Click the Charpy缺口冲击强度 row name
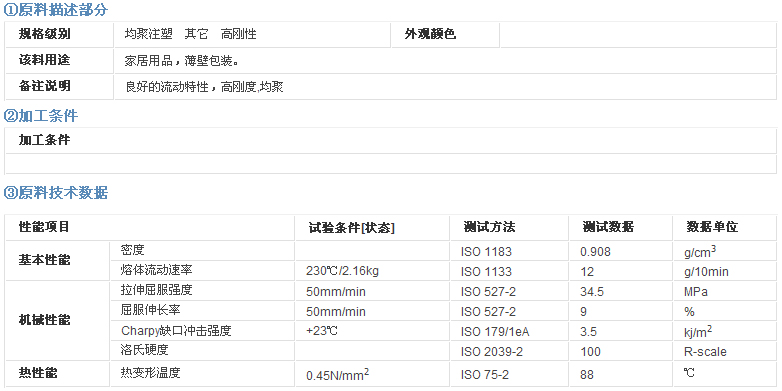The width and height of the screenshot is (782, 391). tap(177, 331)
